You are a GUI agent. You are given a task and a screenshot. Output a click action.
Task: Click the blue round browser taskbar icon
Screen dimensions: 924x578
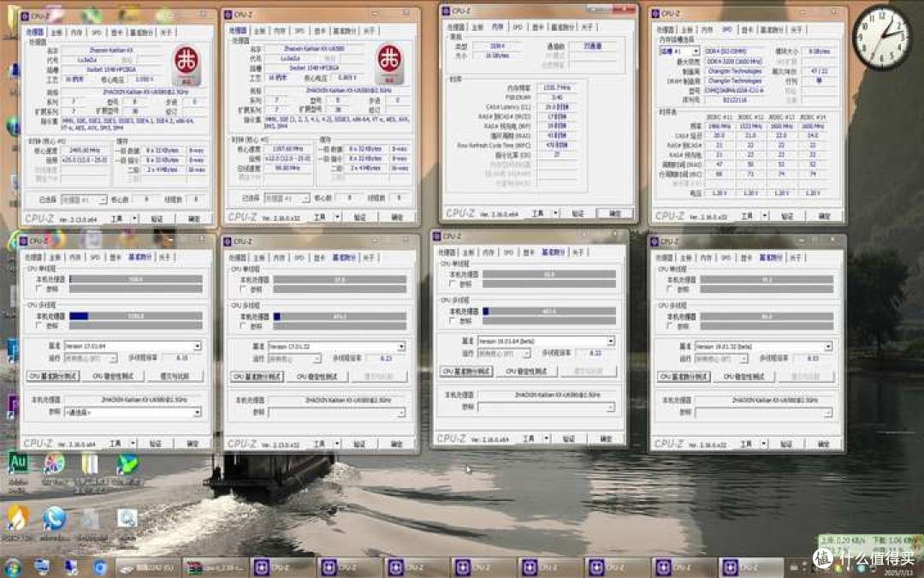(100, 568)
